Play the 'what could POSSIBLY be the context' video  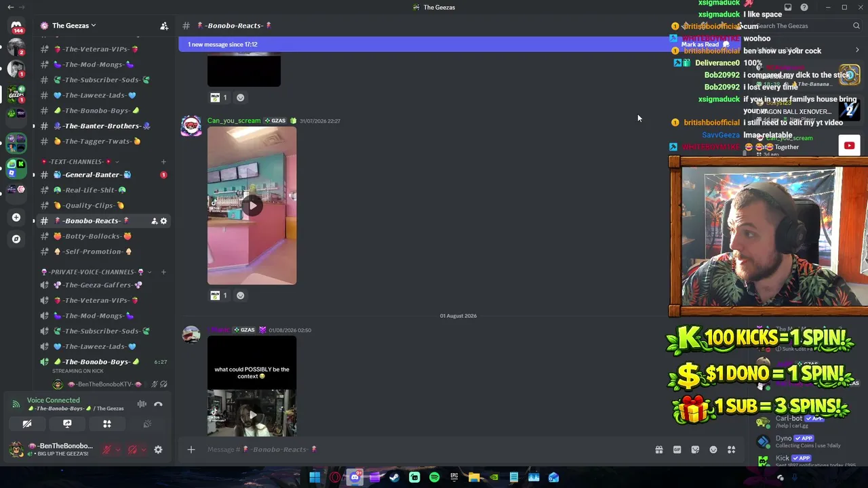pyautogui.click(x=252, y=413)
